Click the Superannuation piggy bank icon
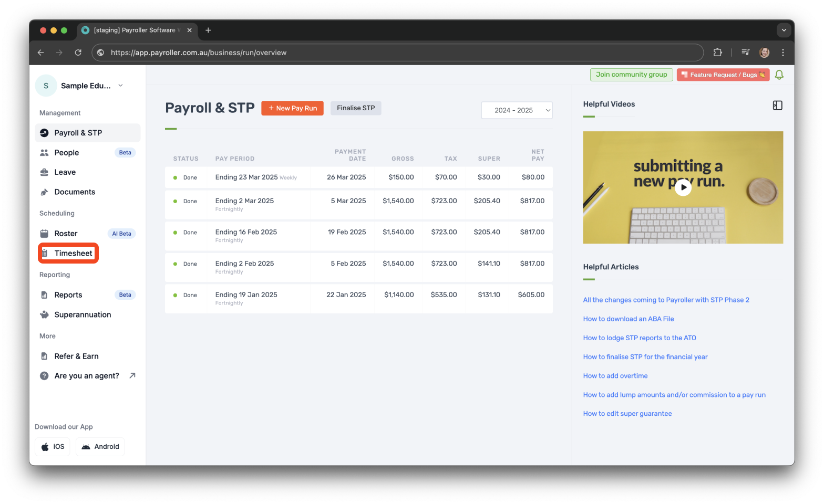 click(x=45, y=315)
